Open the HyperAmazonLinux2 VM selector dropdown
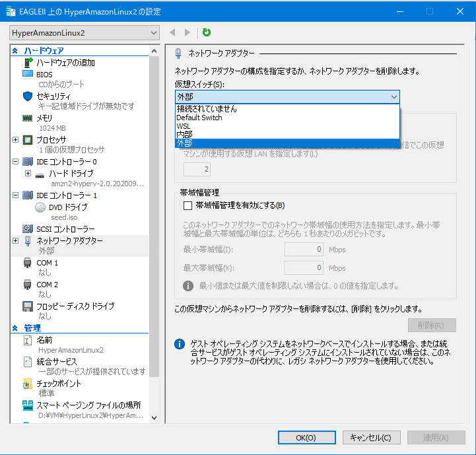Viewport: 476px width, 455px height. (x=85, y=33)
